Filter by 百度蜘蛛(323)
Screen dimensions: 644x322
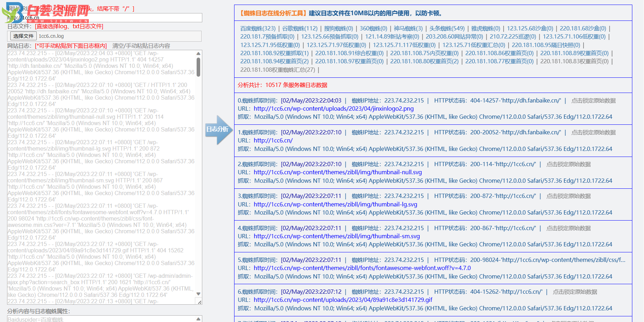258,28
